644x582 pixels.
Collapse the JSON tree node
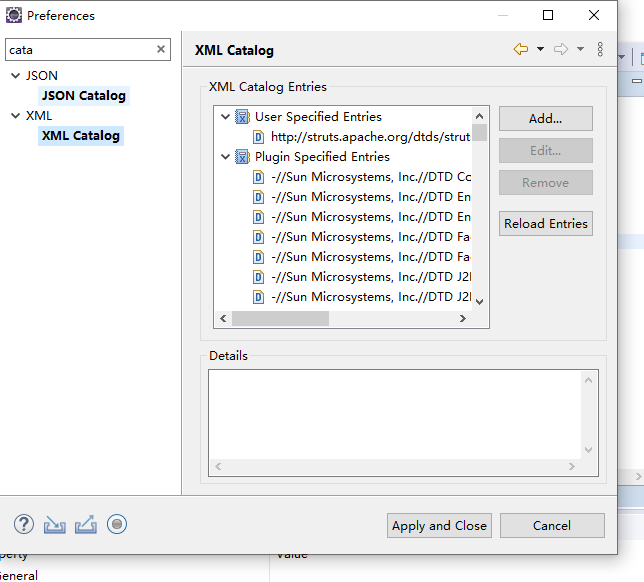(x=16, y=76)
